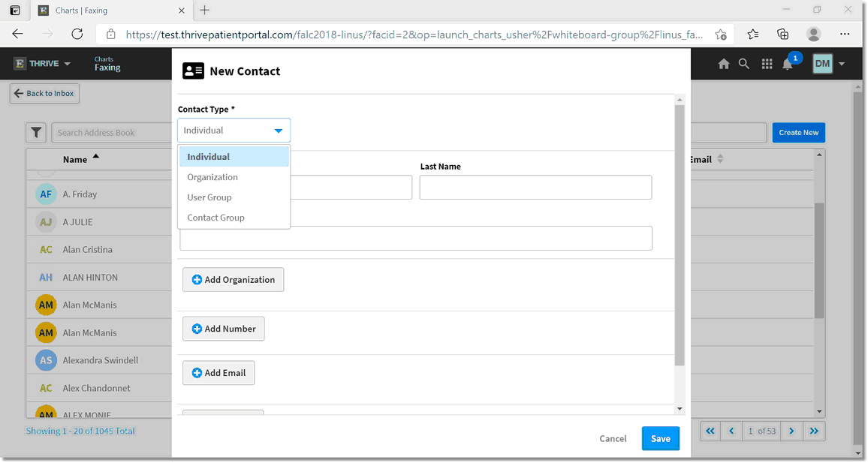The height and width of the screenshot is (463, 868).
Task: Select the Charts | Faxing browser tab
Action: [110, 11]
